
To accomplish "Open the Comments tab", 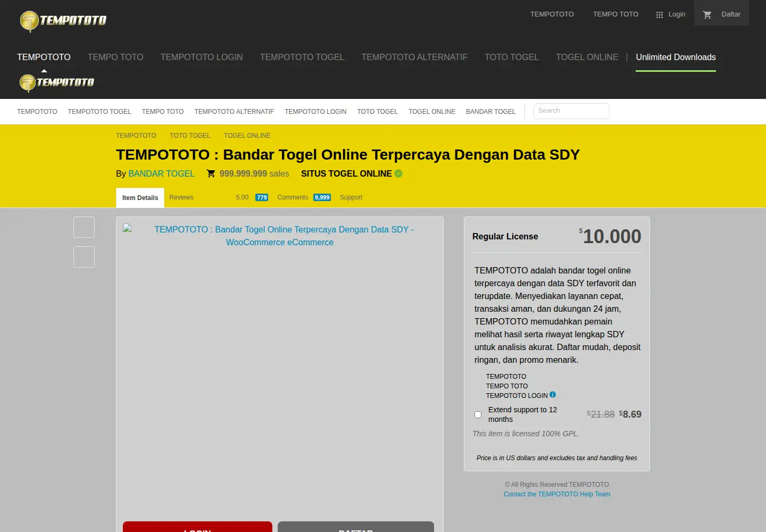I will pyautogui.click(x=293, y=197).
